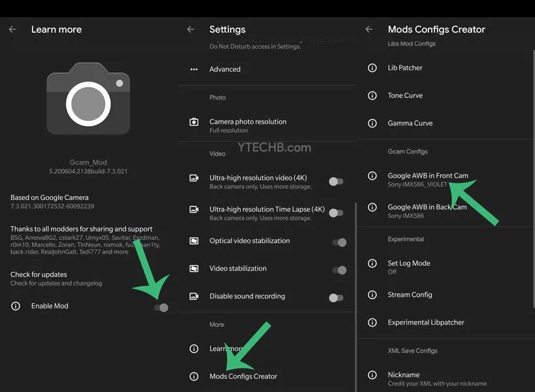Toggle Disable sound recording switch

tap(336, 297)
